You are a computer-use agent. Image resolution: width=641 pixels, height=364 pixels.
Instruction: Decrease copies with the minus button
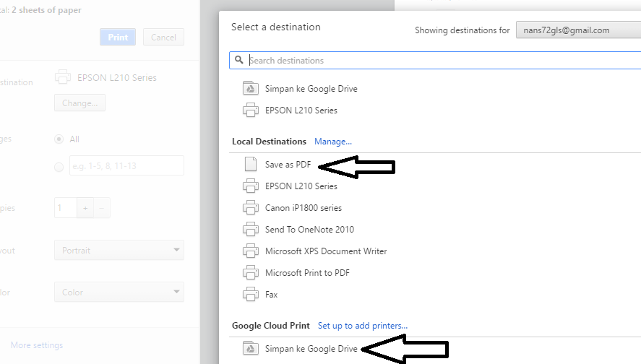pyautogui.click(x=102, y=208)
